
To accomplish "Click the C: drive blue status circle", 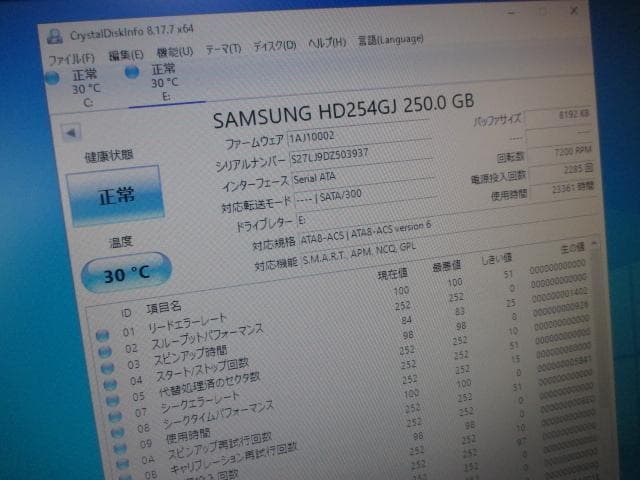I will point(52,78).
